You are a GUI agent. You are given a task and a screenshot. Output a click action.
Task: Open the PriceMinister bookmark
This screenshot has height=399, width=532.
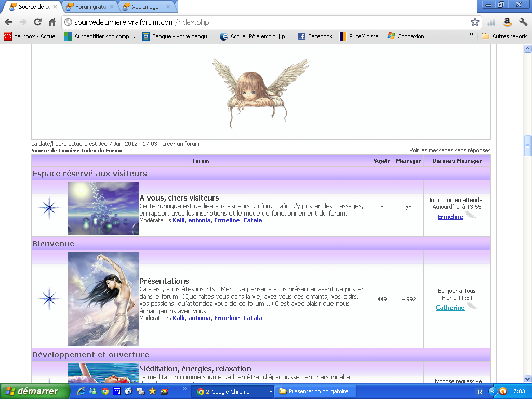point(360,36)
